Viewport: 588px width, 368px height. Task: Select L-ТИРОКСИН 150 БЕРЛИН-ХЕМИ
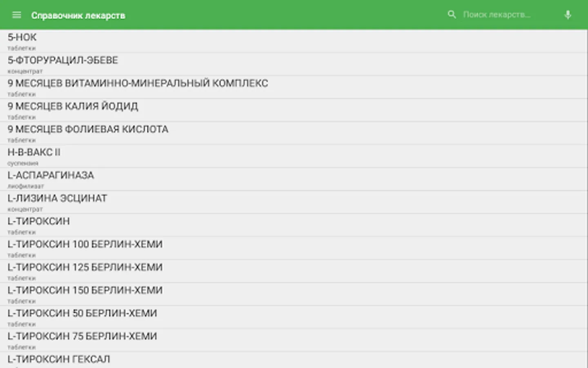pos(294,294)
